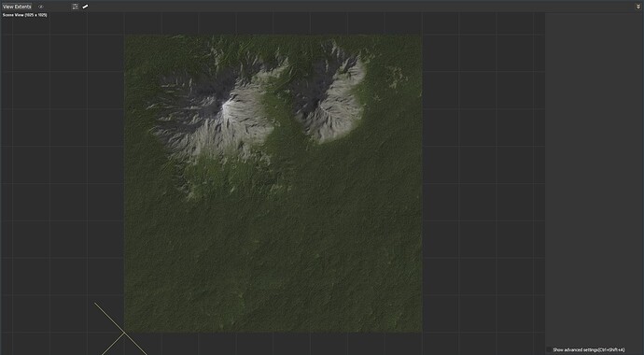Viewport: 644px width, 355px height.
Task: Toggle the eye visibility icon beside View Extents
Action: pos(41,7)
